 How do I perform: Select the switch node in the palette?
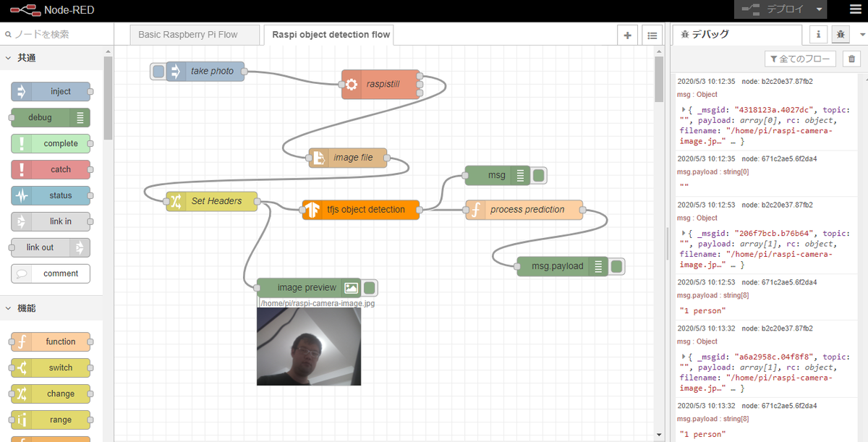pos(50,367)
